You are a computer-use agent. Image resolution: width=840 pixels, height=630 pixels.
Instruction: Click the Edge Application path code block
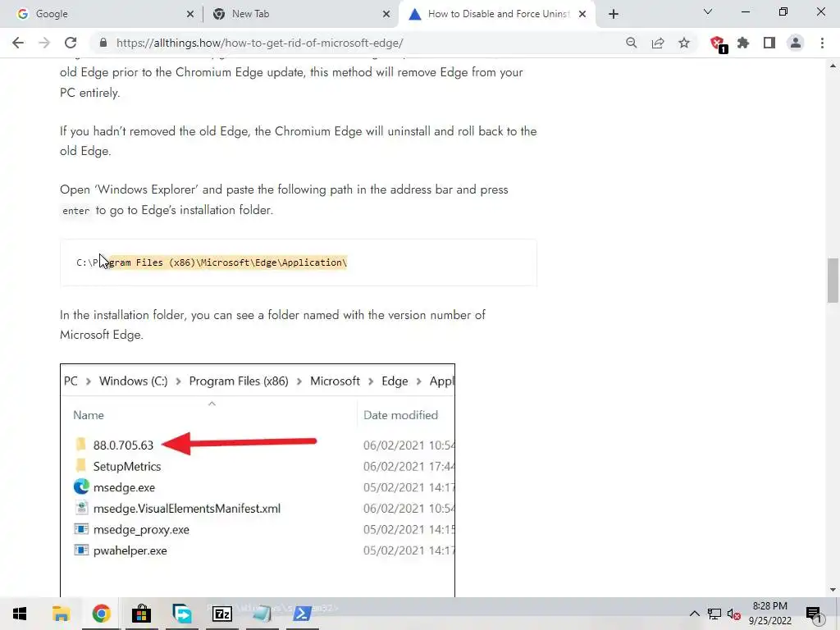(x=299, y=262)
